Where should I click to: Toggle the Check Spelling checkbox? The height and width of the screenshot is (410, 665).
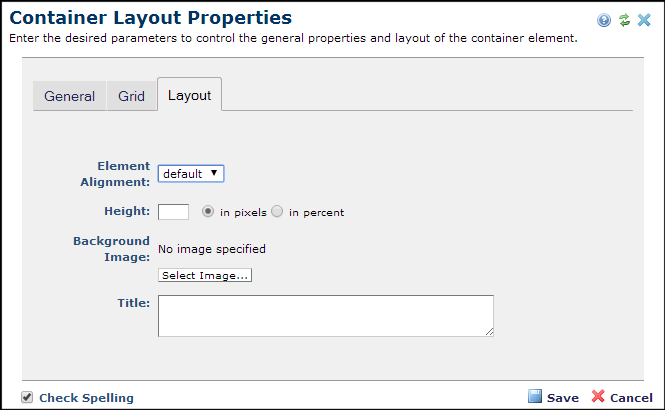pos(27,397)
